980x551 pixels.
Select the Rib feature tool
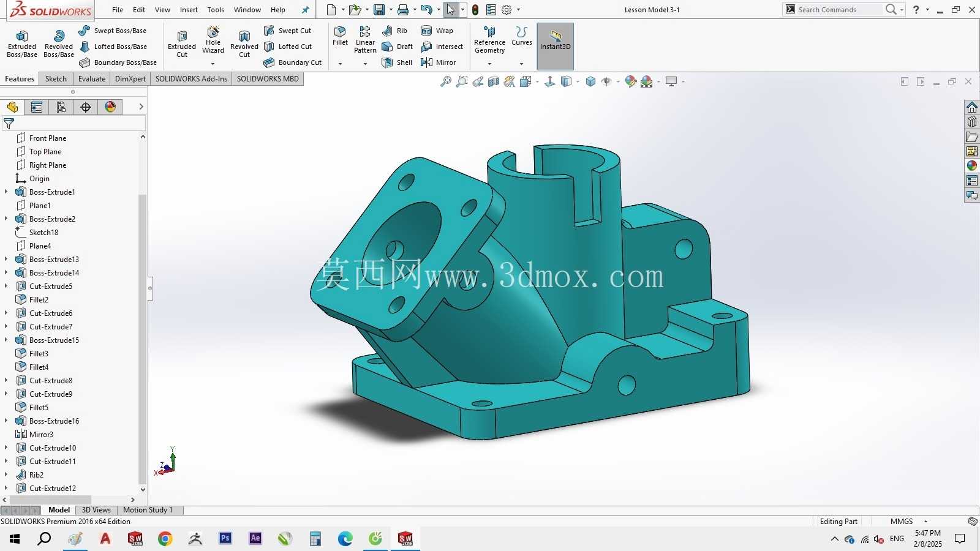[x=395, y=31]
